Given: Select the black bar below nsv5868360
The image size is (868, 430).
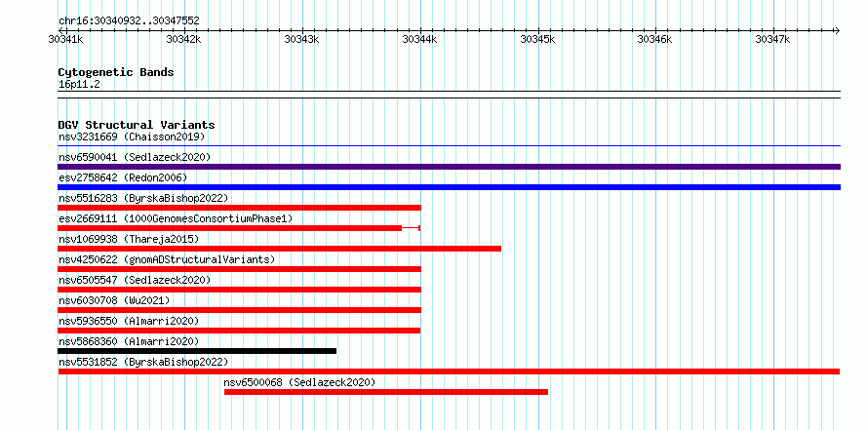Looking at the screenshot, I should pyautogui.click(x=197, y=351).
